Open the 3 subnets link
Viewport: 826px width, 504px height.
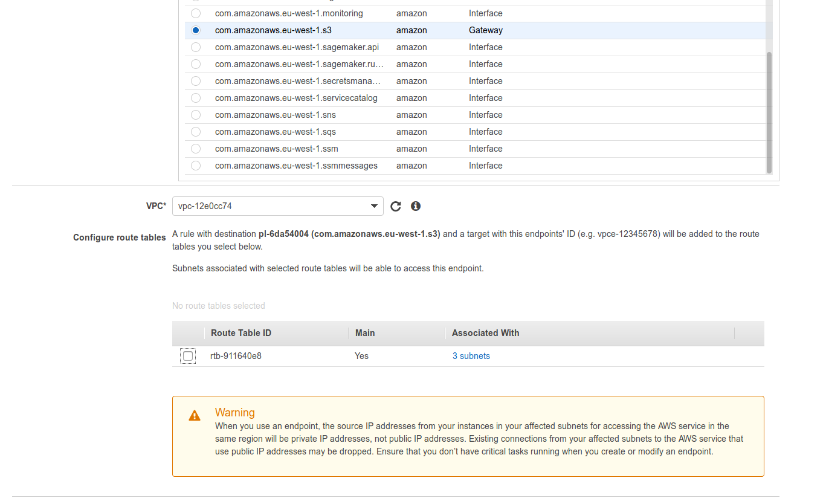pos(471,355)
